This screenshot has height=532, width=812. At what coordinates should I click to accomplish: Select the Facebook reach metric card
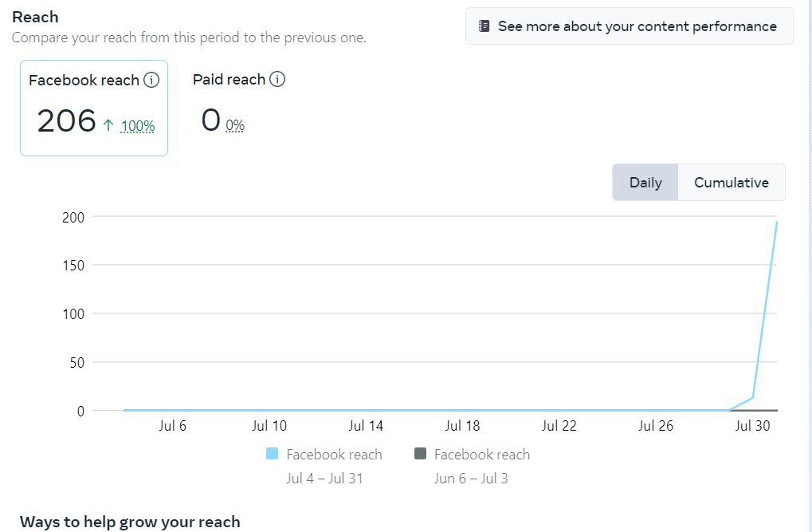click(94, 108)
